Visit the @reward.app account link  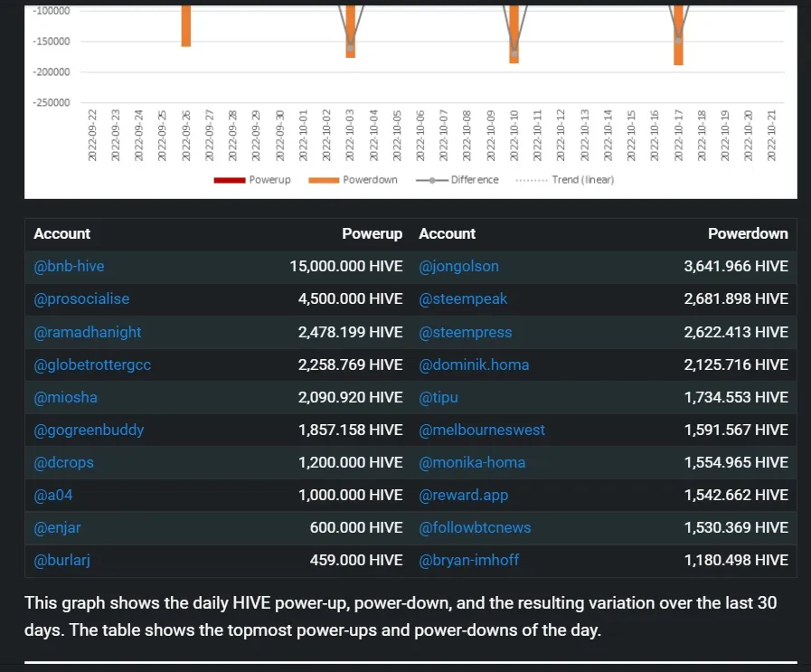(x=464, y=495)
